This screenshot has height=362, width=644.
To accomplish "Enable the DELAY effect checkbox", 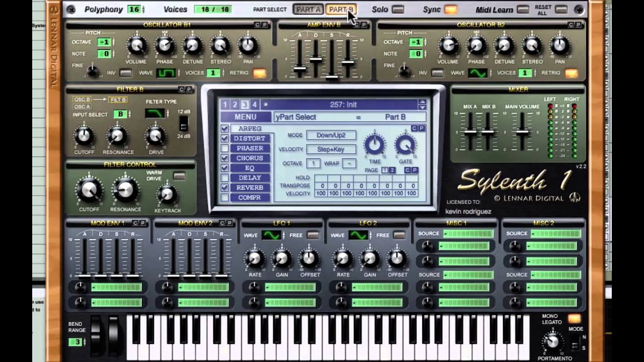I will [224, 177].
